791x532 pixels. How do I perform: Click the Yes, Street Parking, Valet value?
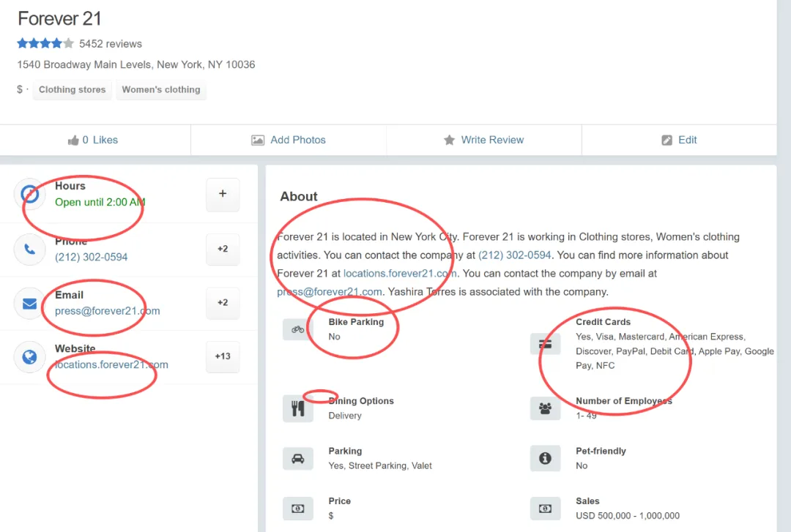pyautogui.click(x=380, y=465)
